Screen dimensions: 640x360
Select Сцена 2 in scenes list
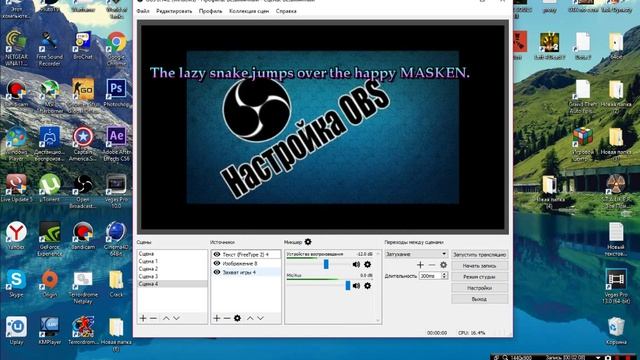click(x=172, y=269)
